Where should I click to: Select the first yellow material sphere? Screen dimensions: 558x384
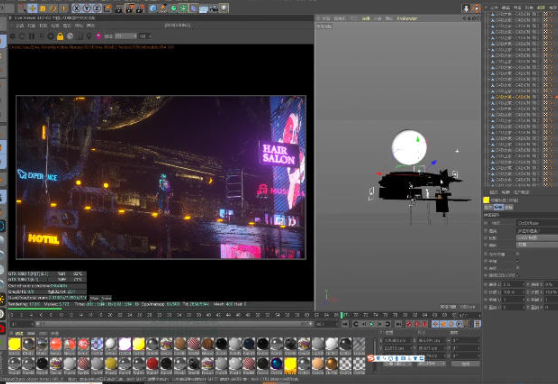(14, 344)
